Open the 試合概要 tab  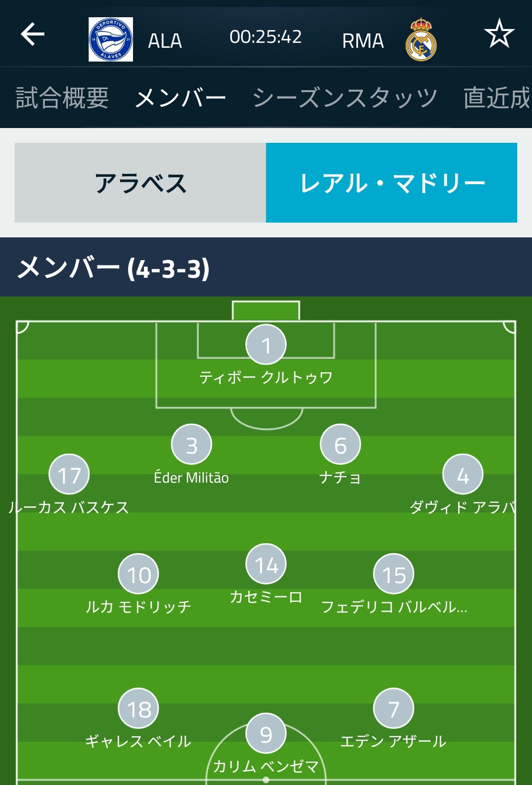[x=62, y=98]
